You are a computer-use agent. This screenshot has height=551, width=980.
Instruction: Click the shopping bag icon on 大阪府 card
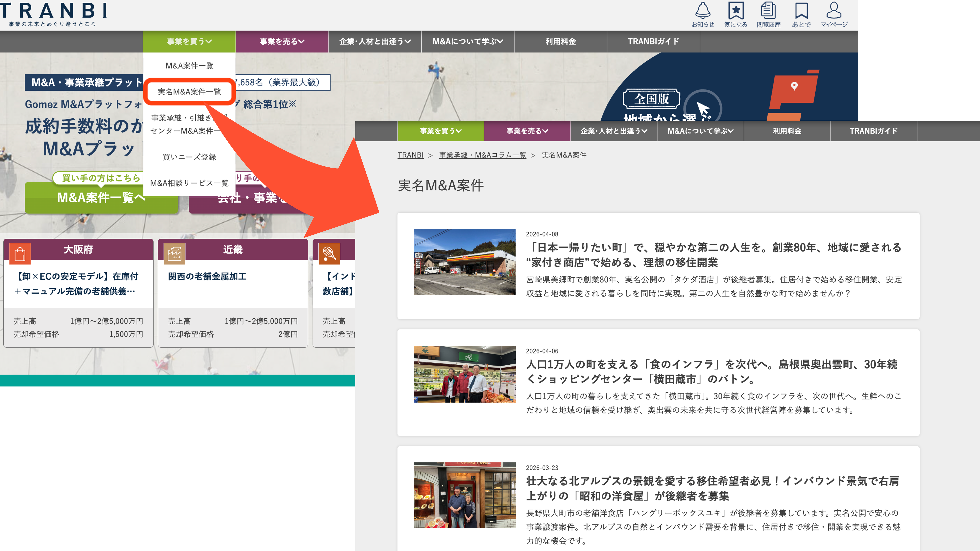[x=20, y=254]
